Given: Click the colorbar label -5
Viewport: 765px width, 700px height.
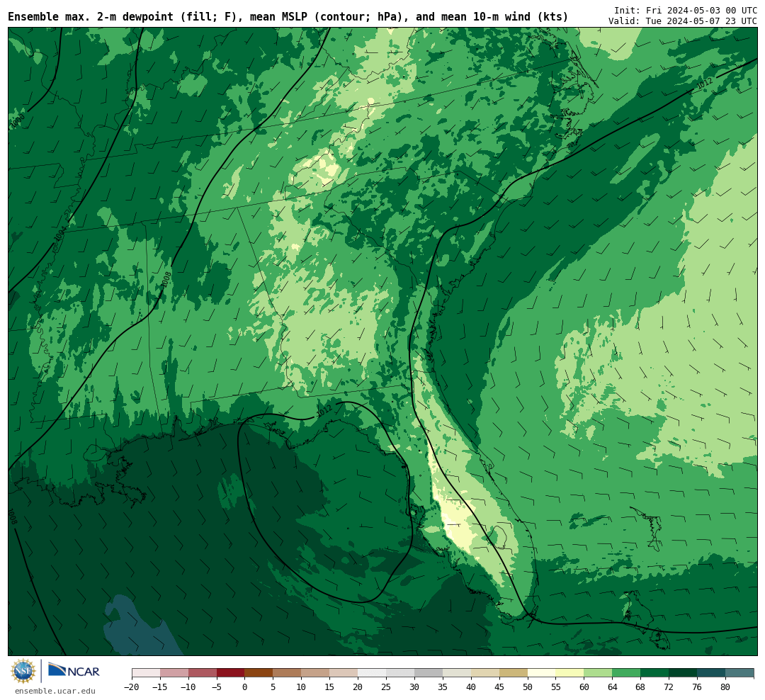Looking at the screenshot, I should point(216,687).
